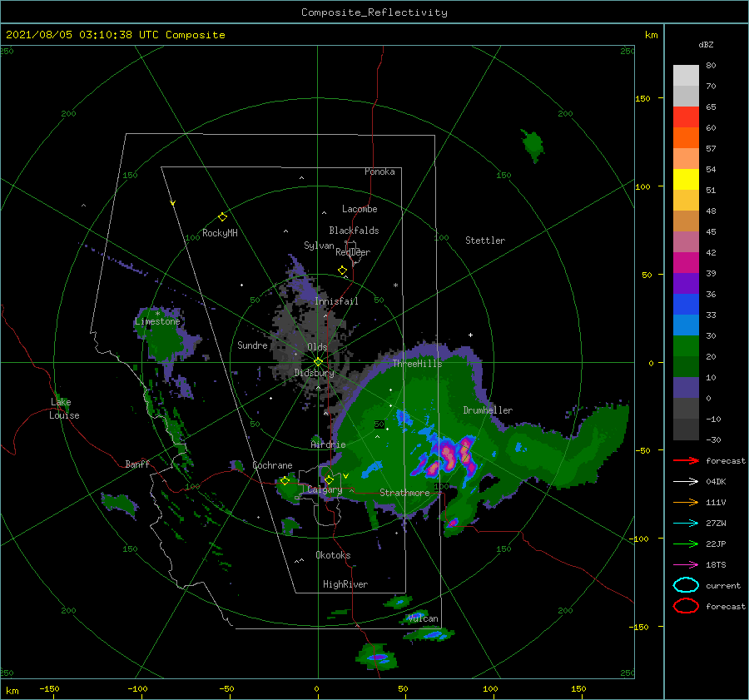749x700 pixels.
Task: Click the cyan current ellipse icon
Action: 686,585
